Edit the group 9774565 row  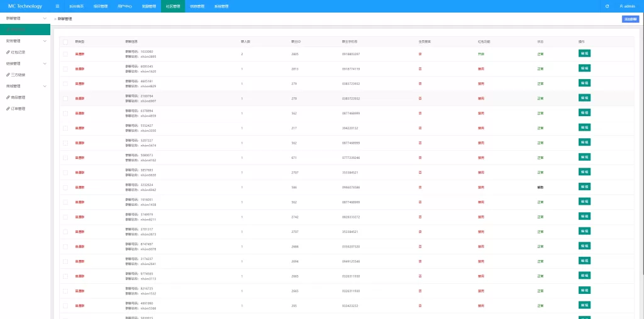click(584, 276)
